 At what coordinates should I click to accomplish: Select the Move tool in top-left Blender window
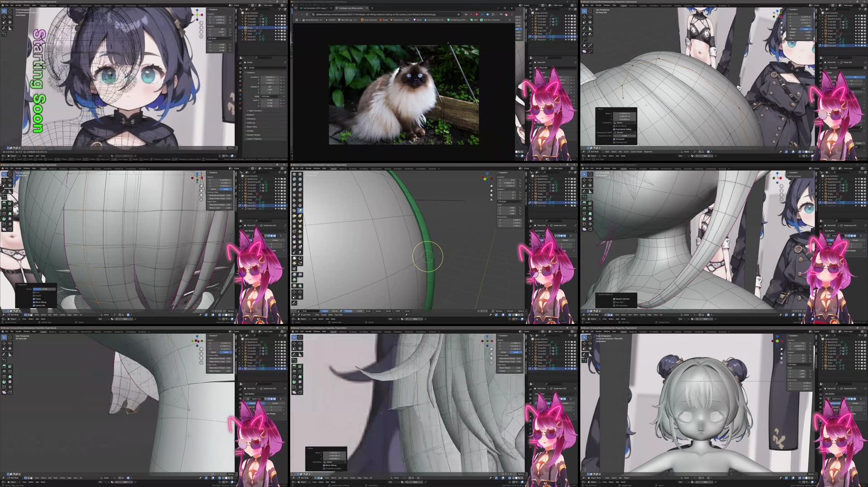[4, 17]
